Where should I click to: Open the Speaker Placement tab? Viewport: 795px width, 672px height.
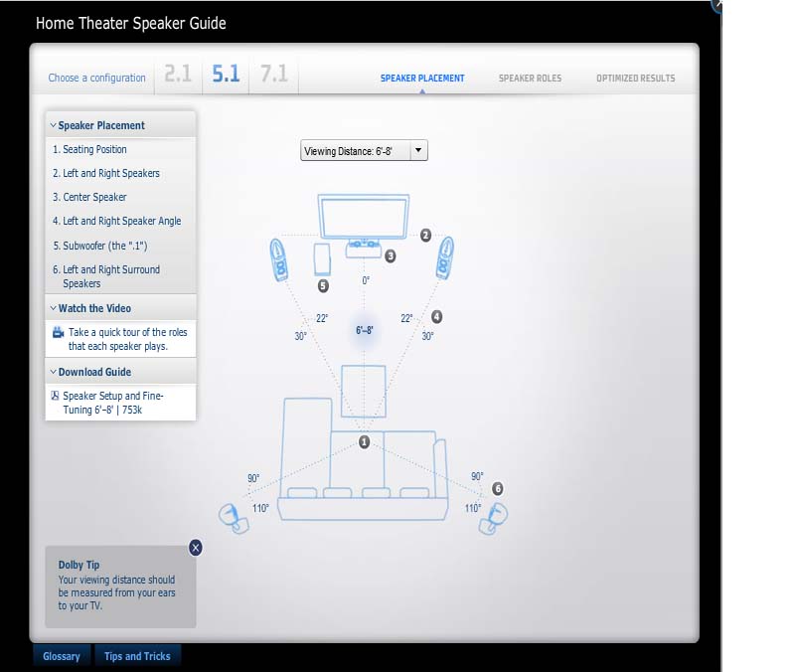(422, 79)
